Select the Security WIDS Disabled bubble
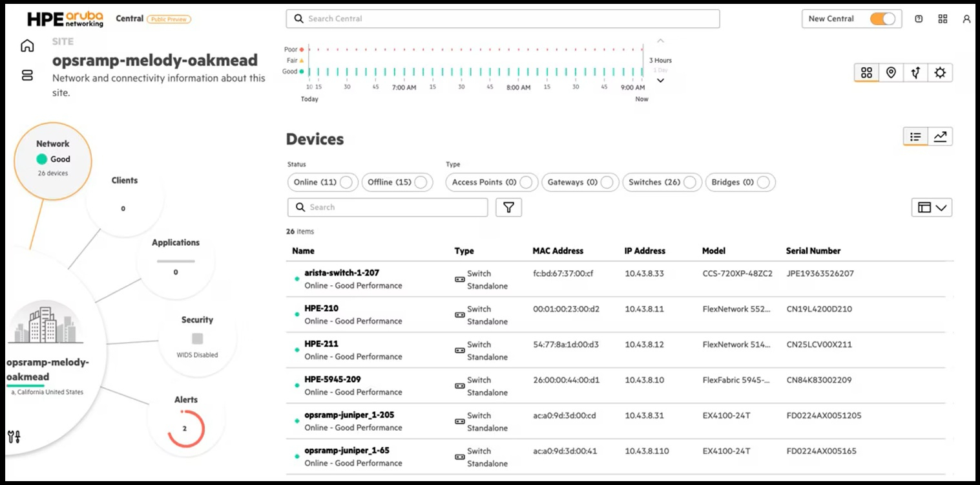The height and width of the screenshot is (485, 980). coord(197,337)
